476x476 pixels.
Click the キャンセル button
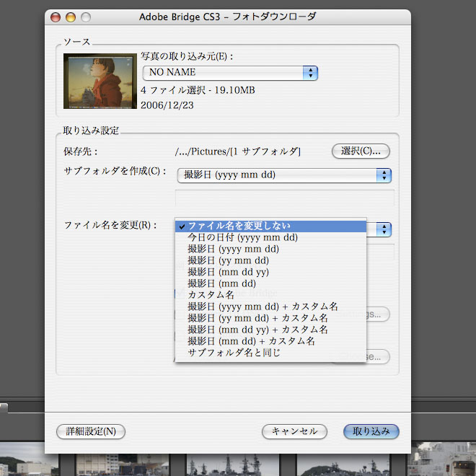coord(294,431)
